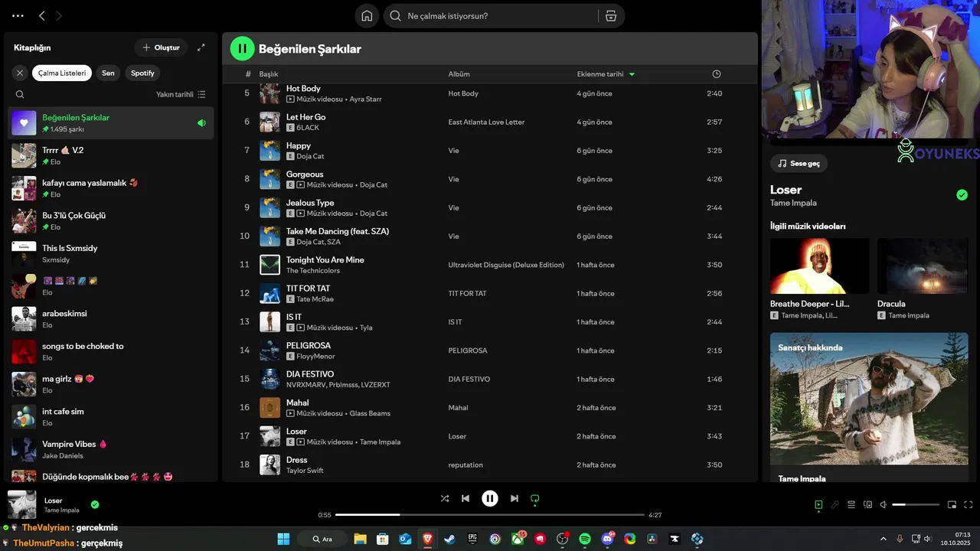Image resolution: width=980 pixels, height=551 pixels.
Task: Adjust the volume slider
Action: (x=916, y=505)
